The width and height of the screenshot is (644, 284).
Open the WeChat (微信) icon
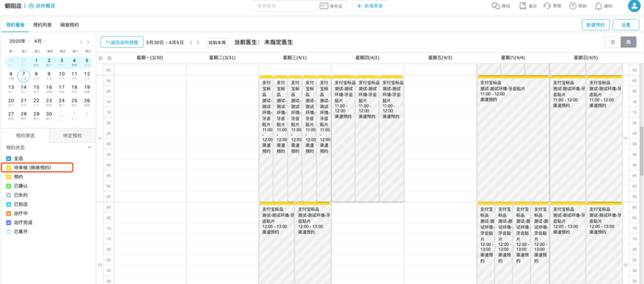click(496, 6)
